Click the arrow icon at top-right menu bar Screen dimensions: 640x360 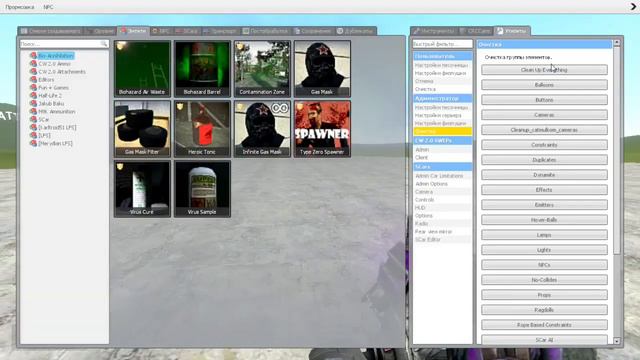(633, 7)
